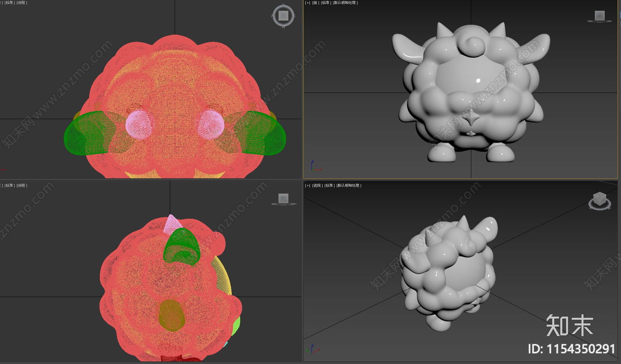
Task: Open the 透视 view menu in perspective viewport
Action: click(317, 186)
